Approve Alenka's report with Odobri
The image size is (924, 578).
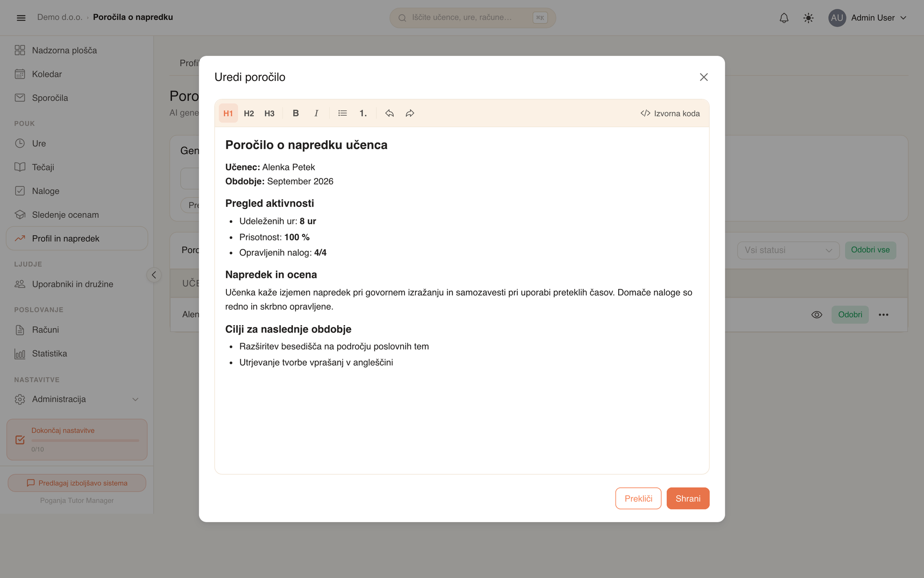(850, 314)
